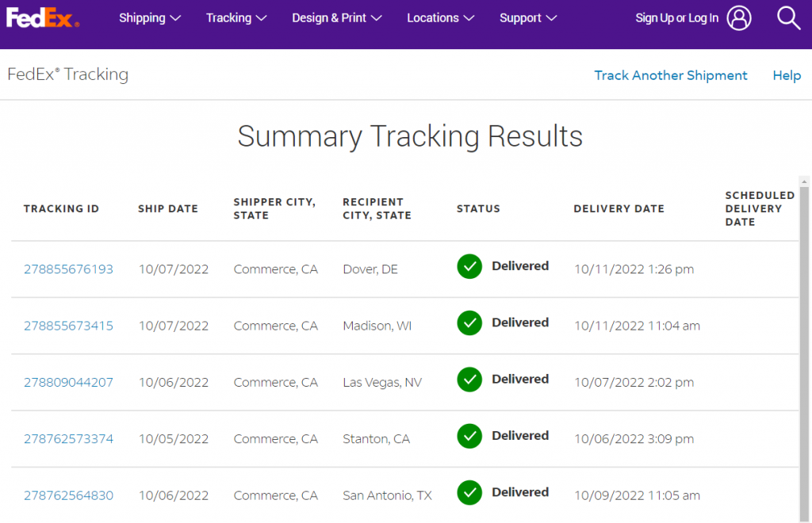Viewport: 812px width, 523px height.
Task: Click Sign Up or Log In
Action: pyautogui.click(x=677, y=18)
